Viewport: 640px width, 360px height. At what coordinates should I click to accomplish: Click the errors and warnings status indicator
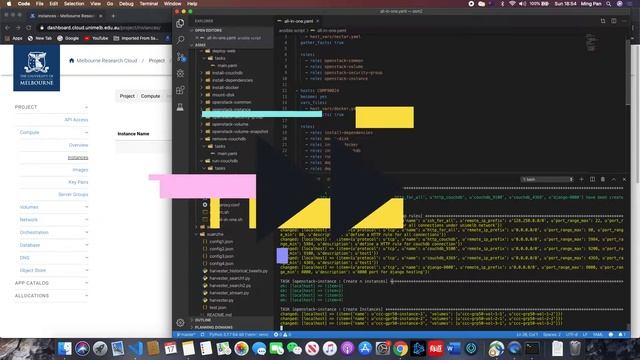(x=282, y=334)
